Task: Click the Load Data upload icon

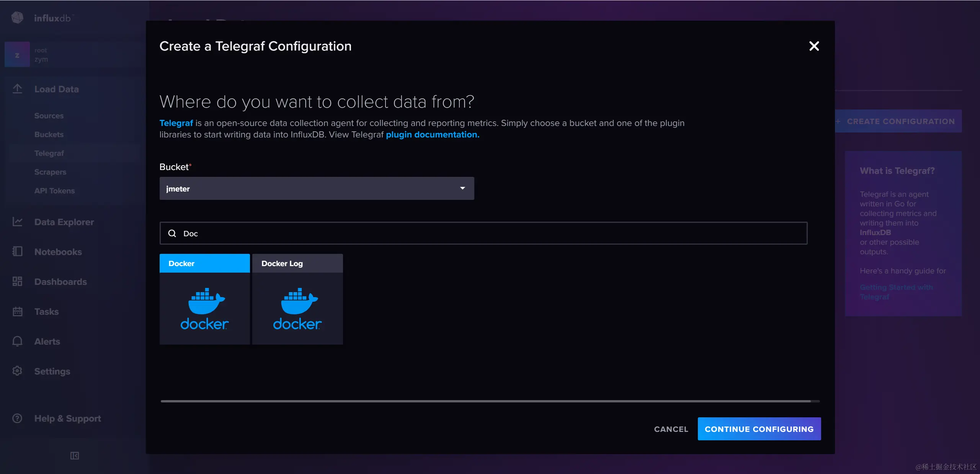Action: [18, 89]
